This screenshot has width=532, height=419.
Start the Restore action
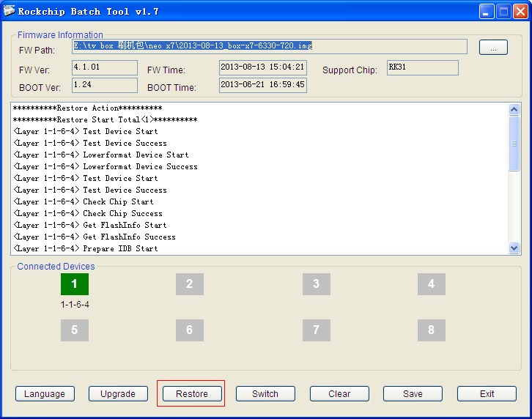pos(192,393)
